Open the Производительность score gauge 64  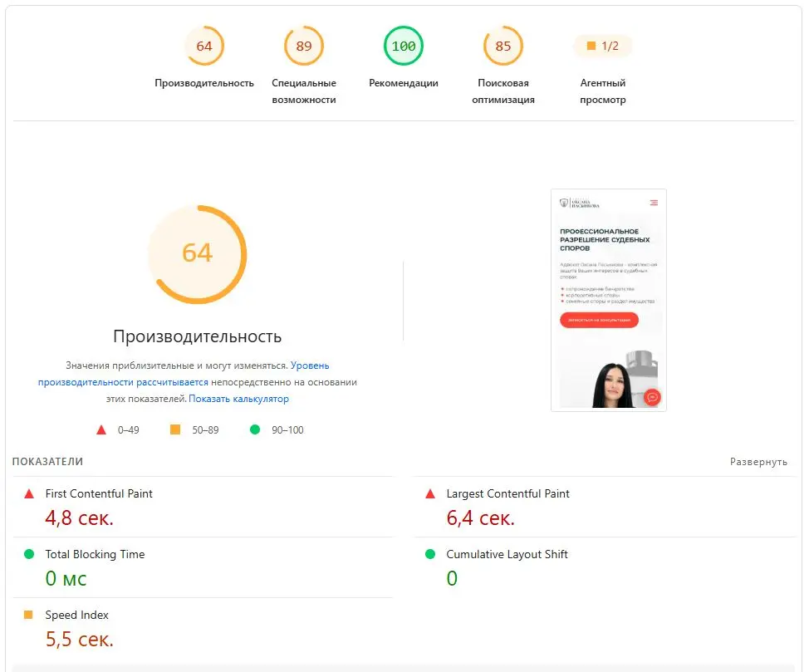click(x=204, y=46)
